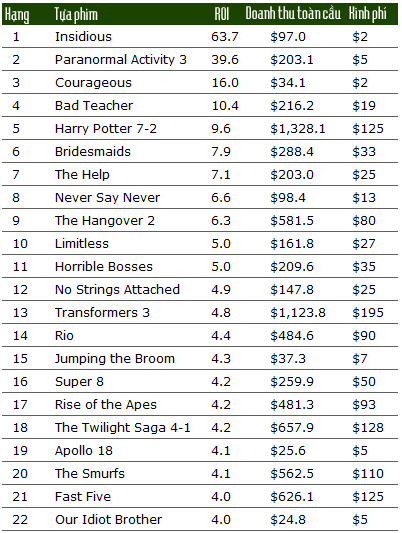Viewport: 402px width, 533px height.
Task: Click the $195 budget value
Action: tap(368, 313)
